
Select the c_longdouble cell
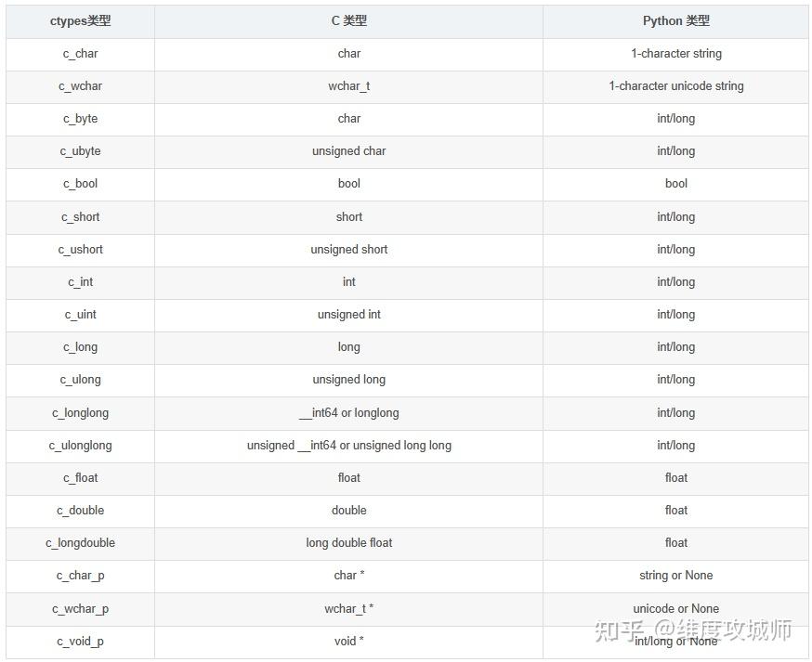80,542
